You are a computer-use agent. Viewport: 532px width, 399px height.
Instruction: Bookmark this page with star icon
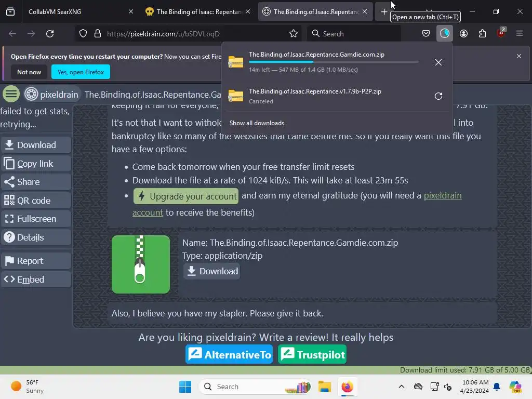(294, 34)
